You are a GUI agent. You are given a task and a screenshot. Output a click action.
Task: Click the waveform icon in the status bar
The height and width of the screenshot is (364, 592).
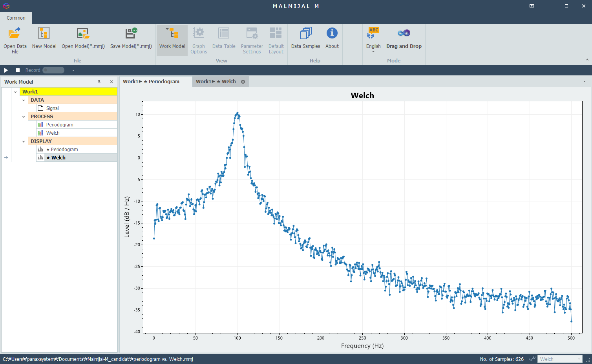tap(532, 359)
